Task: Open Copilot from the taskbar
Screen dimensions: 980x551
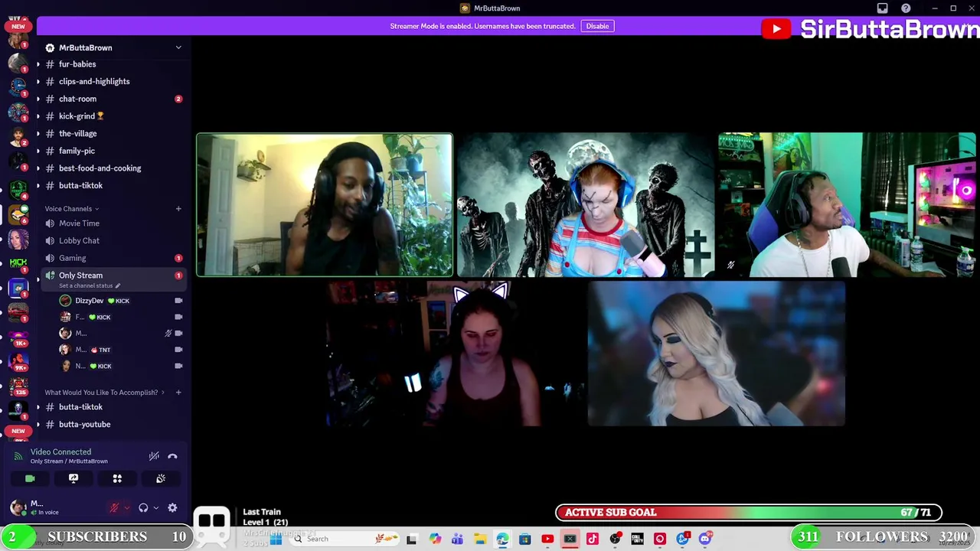Action: click(x=435, y=539)
